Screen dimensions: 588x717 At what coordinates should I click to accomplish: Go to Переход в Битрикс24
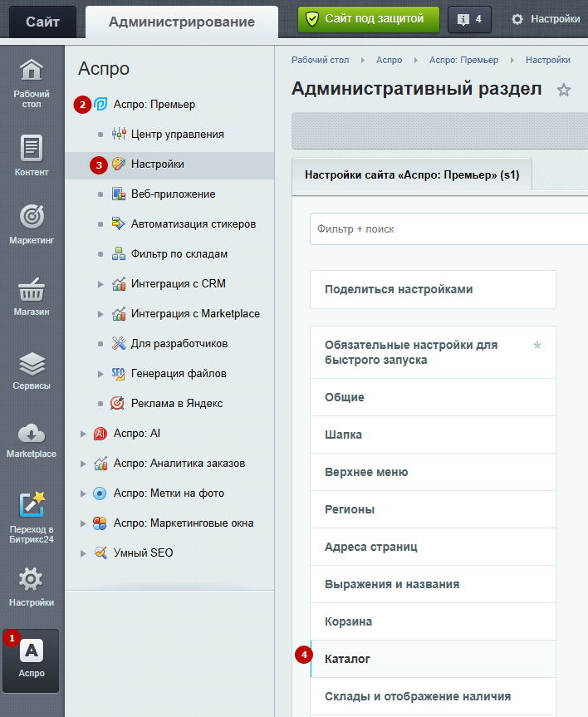point(31,518)
